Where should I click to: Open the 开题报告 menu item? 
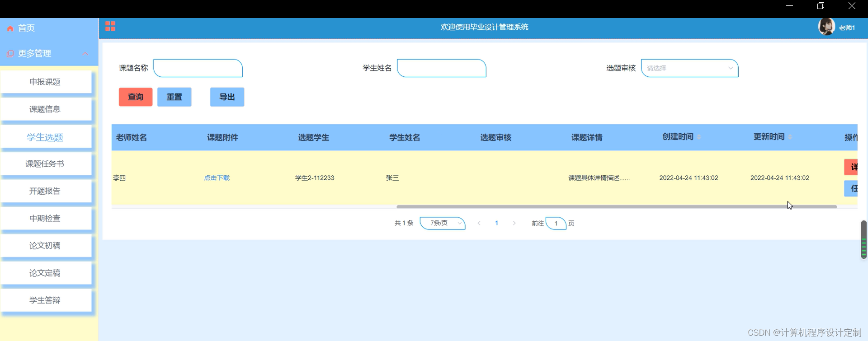click(45, 191)
